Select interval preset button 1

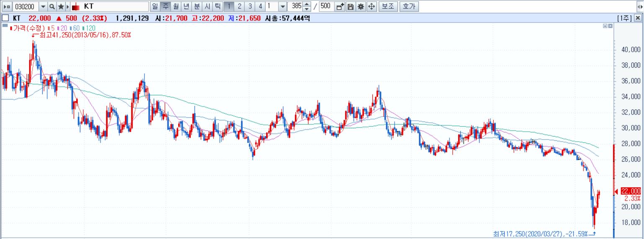click(x=229, y=6)
